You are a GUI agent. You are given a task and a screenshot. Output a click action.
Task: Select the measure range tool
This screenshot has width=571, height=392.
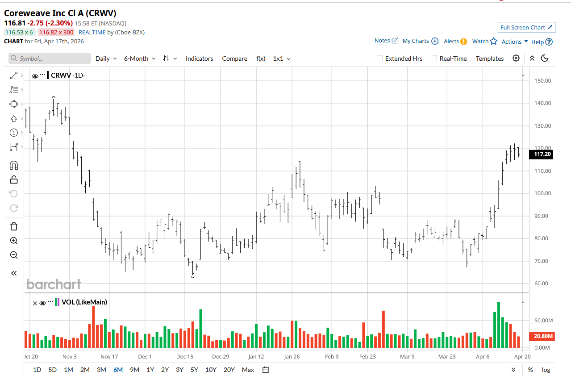coord(13,147)
